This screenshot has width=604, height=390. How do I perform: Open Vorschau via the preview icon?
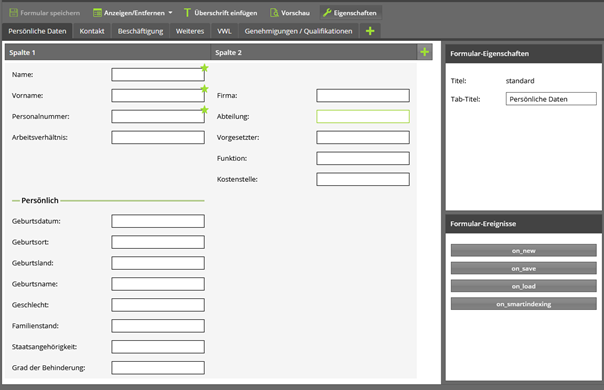[x=274, y=13]
